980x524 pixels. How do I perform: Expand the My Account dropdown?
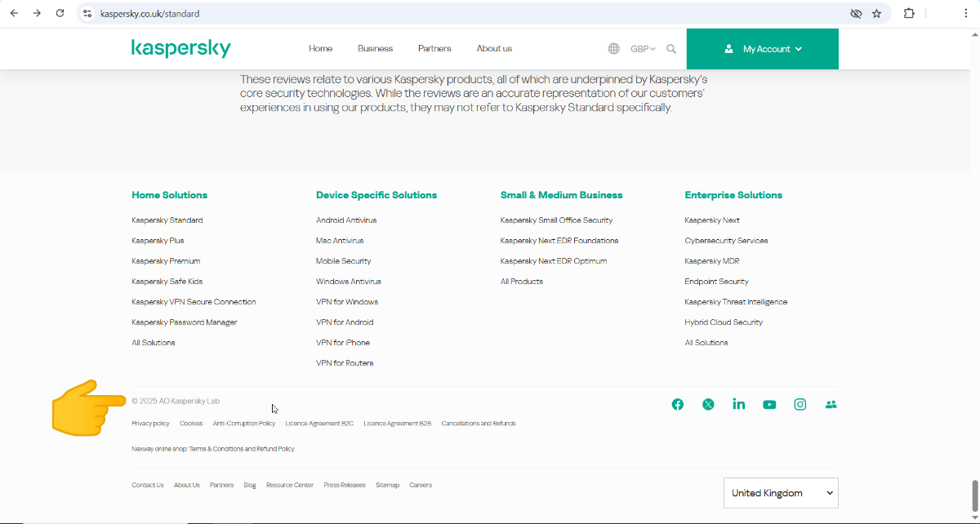click(763, 49)
